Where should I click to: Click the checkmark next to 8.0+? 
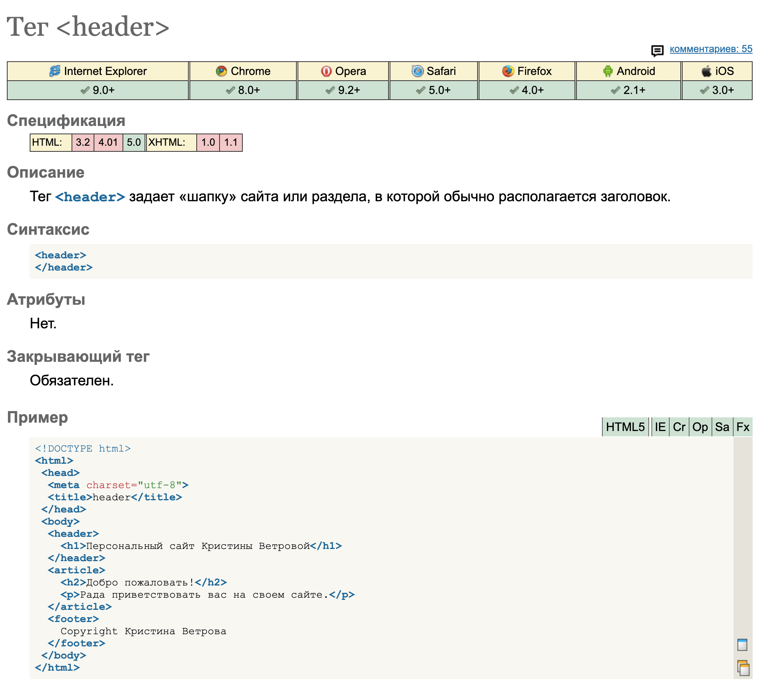(x=231, y=90)
